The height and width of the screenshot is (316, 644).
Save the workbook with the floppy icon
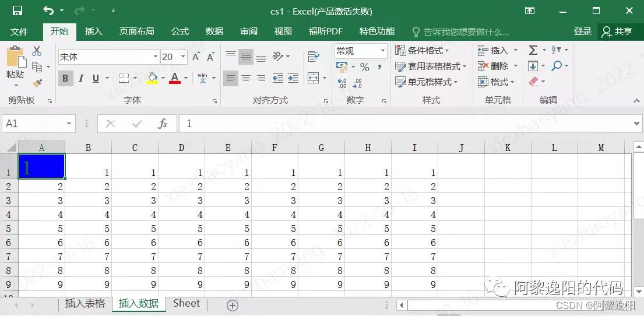pos(17,11)
